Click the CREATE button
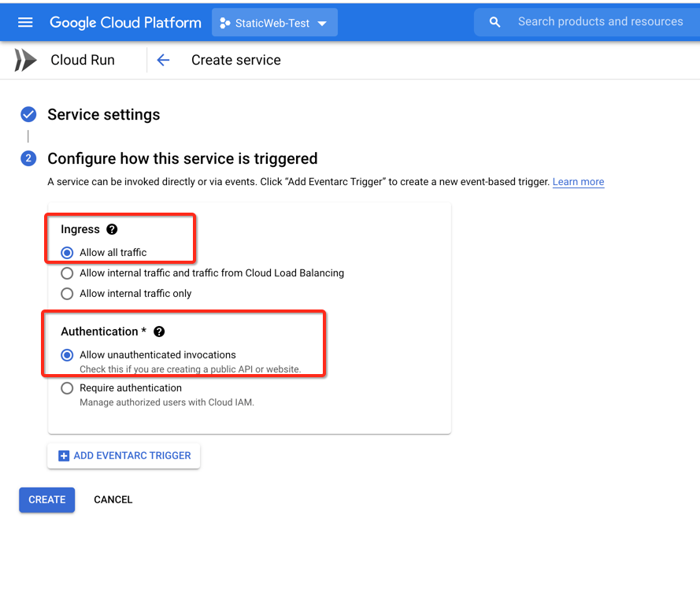 point(46,499)
